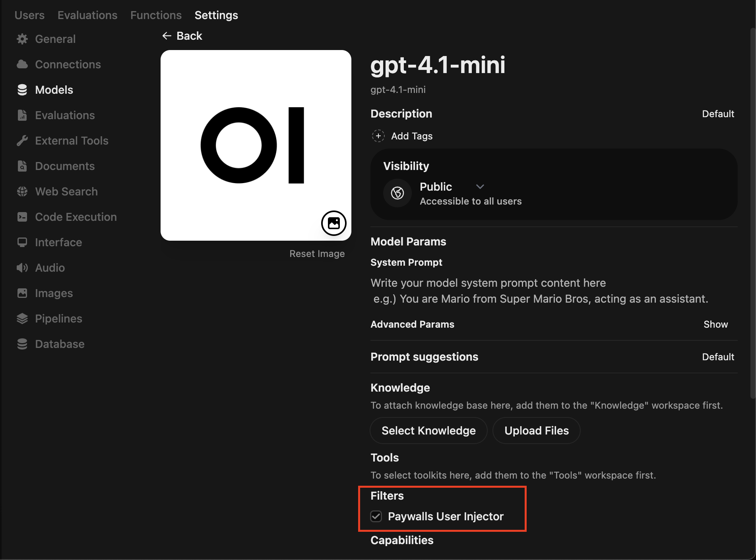Click the Code Execution terminal icon
This screenshot has width=756, height=560.
[22, 217]
